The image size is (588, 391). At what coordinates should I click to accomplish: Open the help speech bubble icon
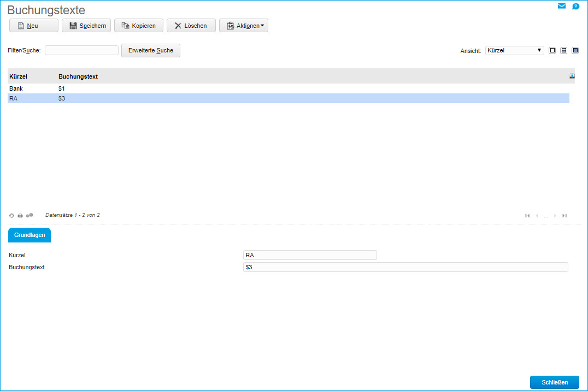coord(575,7)
